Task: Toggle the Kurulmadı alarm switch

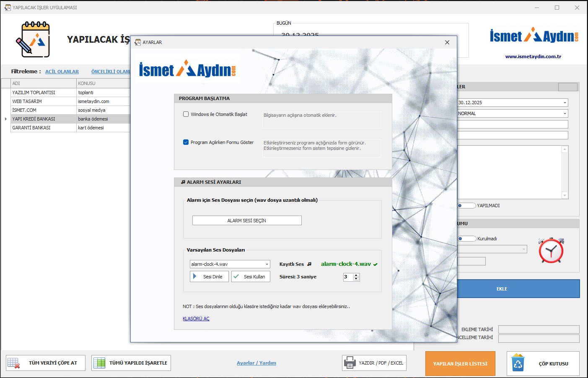Action: (x=466, y=239)
